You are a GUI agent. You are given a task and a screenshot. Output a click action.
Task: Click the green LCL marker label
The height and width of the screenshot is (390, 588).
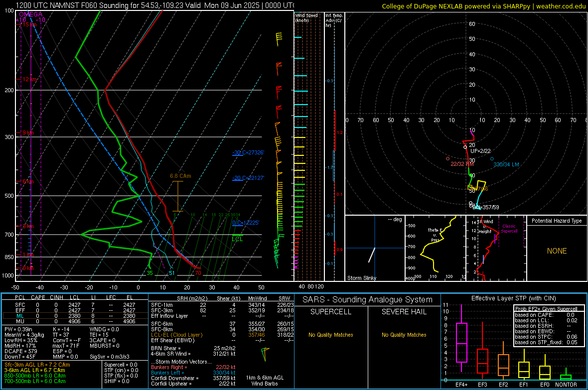pyautogui.click(x=237, y=239)
